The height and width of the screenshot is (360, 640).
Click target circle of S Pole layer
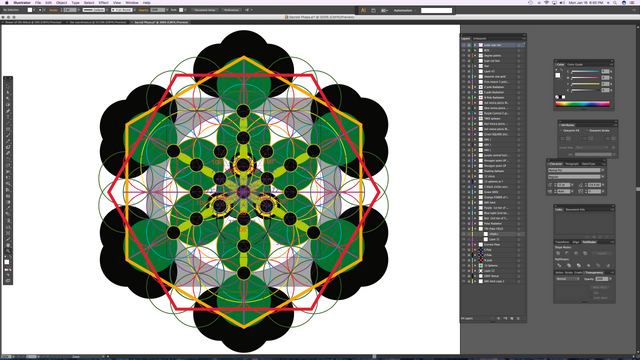coord(519,250)
